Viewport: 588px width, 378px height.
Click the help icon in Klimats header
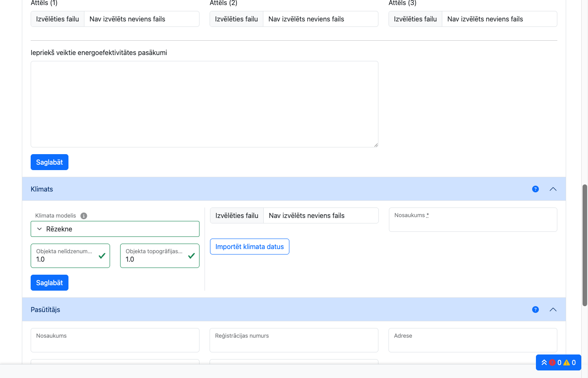[x=535, y=189]
